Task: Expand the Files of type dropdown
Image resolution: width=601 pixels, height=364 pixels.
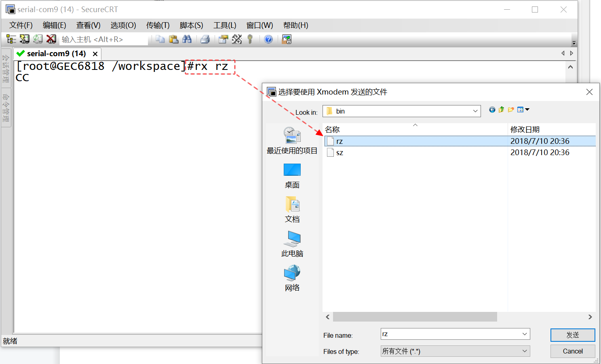Action: point(525,351)
